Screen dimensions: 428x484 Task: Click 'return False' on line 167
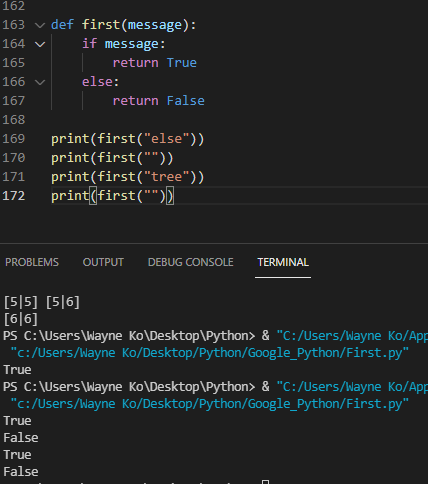[x=159, y=101]
